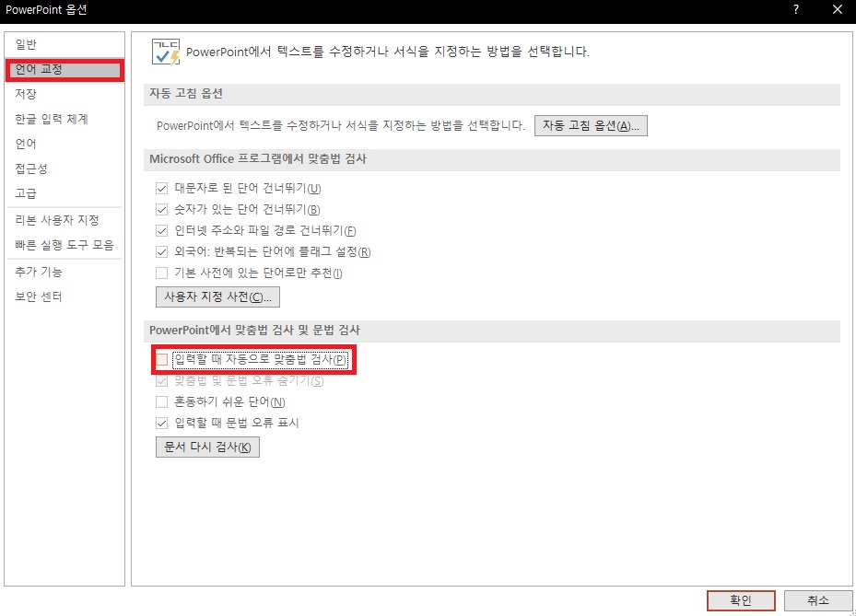The image size is (856, 616).
Task: Click the PowerPoint에서 맞춤법 검사 및 문법 검사 heading
Action: click(255, 330)
